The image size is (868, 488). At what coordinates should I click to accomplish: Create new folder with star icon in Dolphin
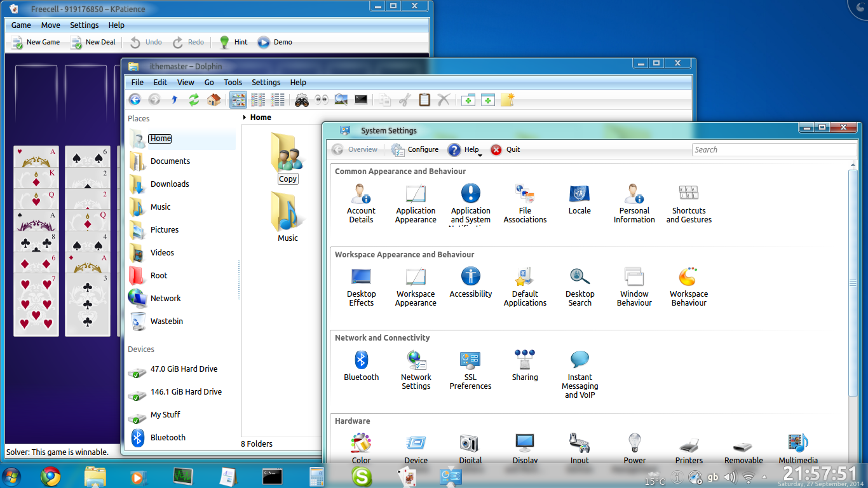pos(507,99)
